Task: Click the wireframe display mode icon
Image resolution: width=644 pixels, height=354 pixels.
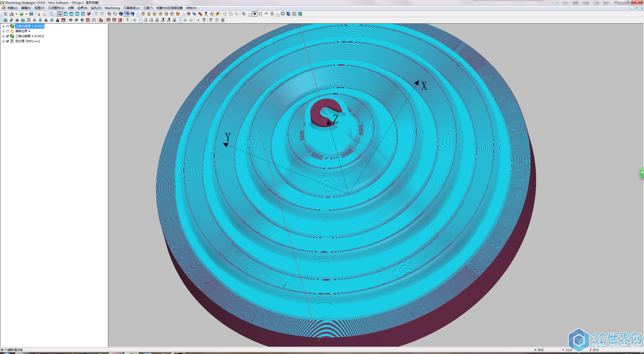Action: point(109,14)
